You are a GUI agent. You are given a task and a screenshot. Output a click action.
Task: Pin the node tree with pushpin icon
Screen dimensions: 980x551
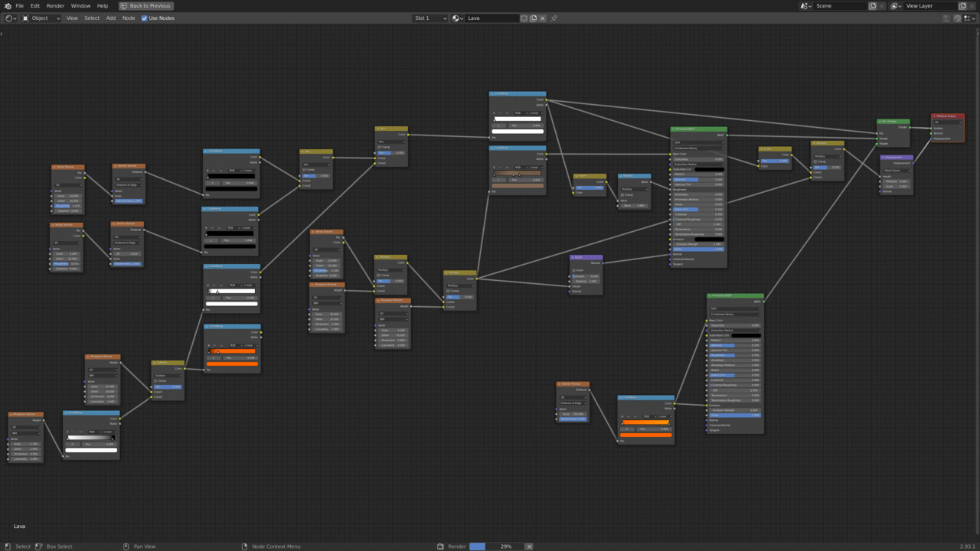pyautogui.click(x=554, y=18)
